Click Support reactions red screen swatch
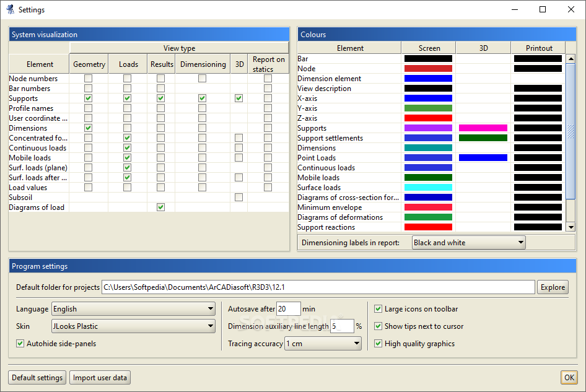Viewport: 586px width, 392px height. pos(428,227)
